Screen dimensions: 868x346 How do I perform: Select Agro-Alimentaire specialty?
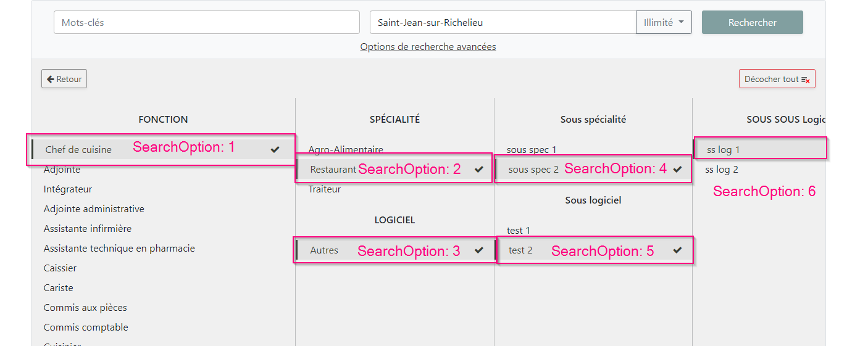(346, 149)
